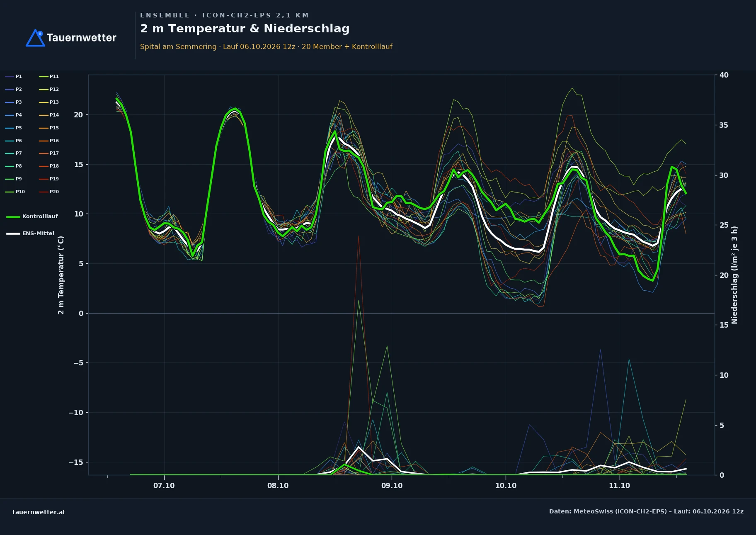Click the 2 m Temperatur axis title
Screen dimensions: 756x535
click(x=61, y=275)
